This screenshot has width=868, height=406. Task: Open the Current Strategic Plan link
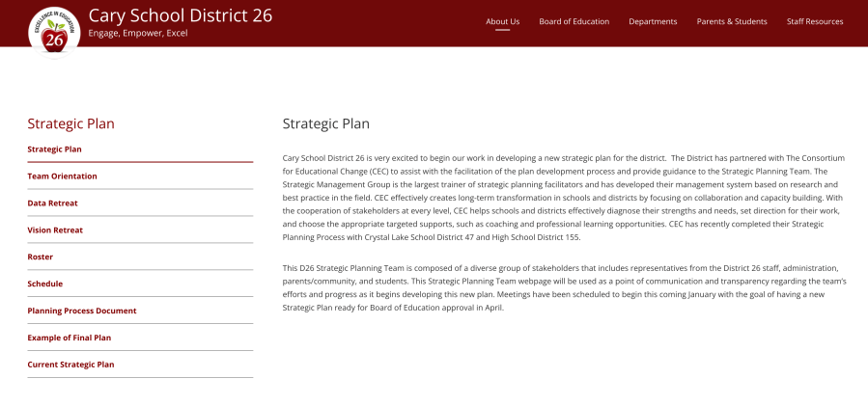(x=70, y=365)
